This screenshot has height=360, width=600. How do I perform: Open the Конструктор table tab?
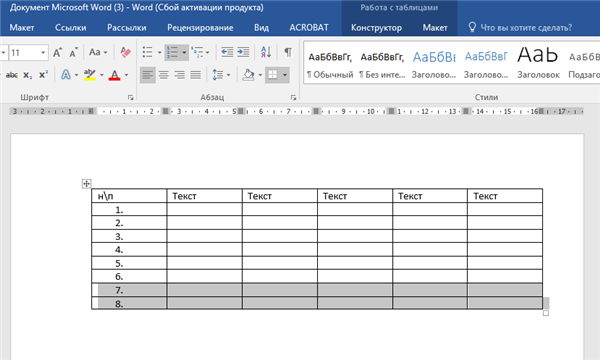coord(376,28)
